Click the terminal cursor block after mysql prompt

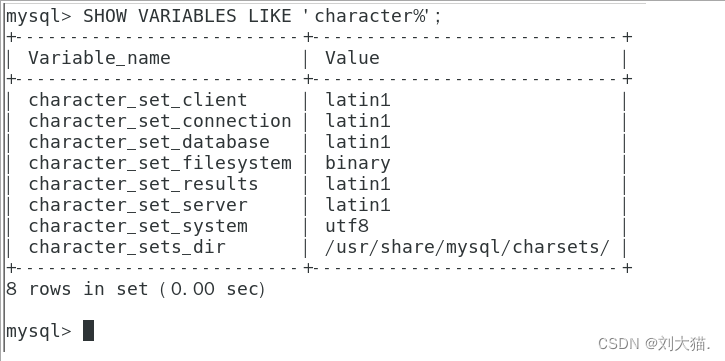[88, 330]
